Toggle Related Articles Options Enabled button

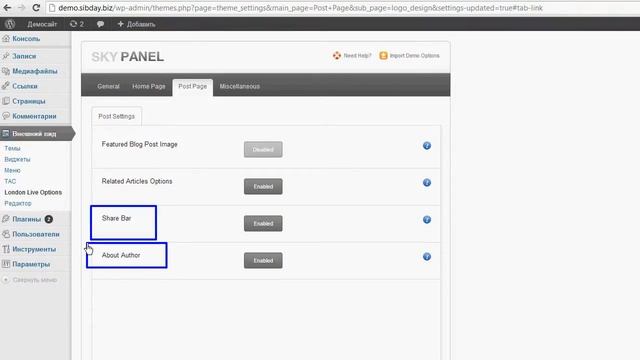click(263, 187)
